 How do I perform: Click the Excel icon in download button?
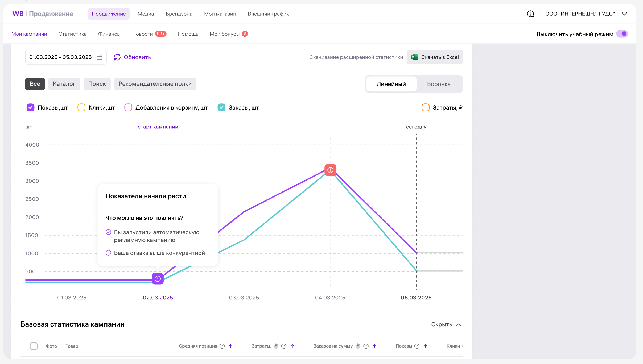[x=415, y=57]
